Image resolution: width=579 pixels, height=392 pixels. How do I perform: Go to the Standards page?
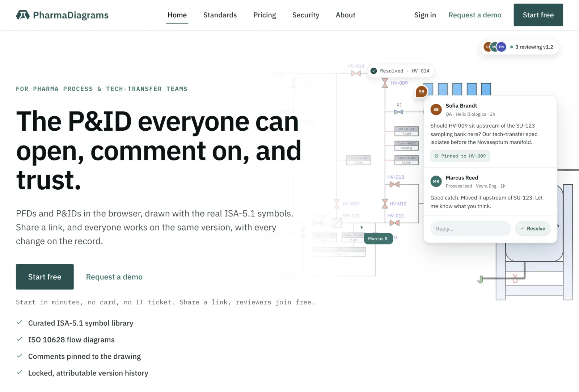click(220, 15)
